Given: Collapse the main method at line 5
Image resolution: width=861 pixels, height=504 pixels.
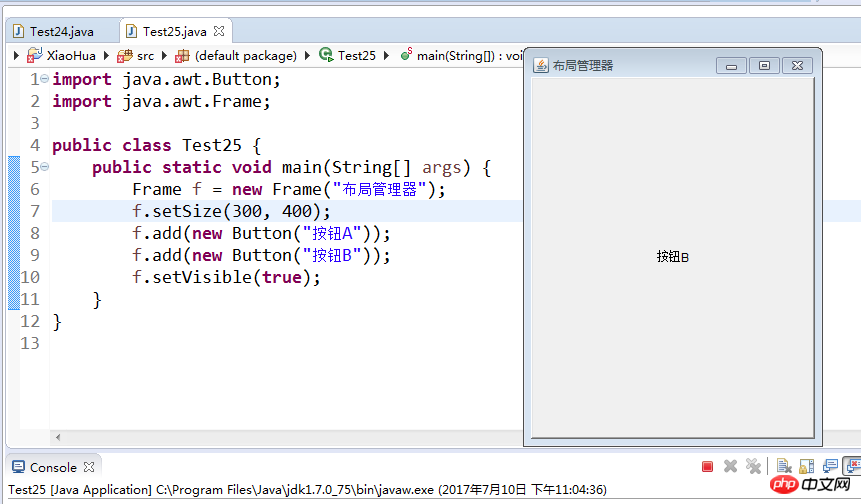Looking at the screenshot, I should [44, 166].
